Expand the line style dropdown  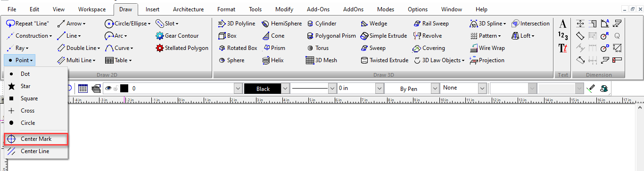[332, 88]
